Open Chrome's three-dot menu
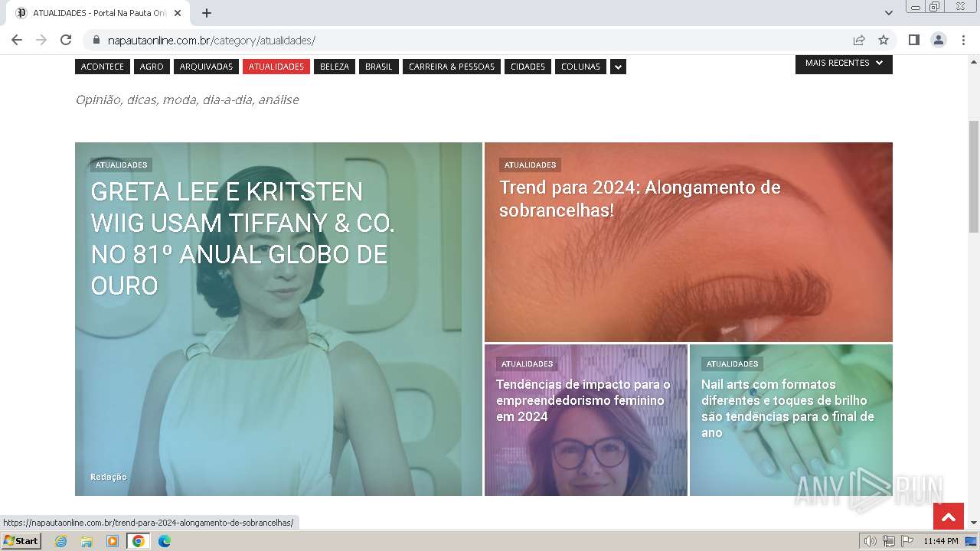 coord(962,40)
